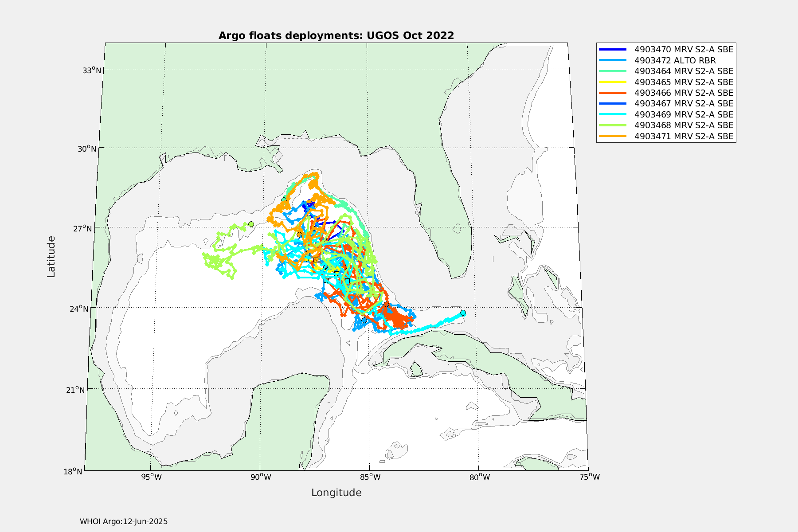
Task: Click the yellow line swatch for 4903465
Action: 612,82
